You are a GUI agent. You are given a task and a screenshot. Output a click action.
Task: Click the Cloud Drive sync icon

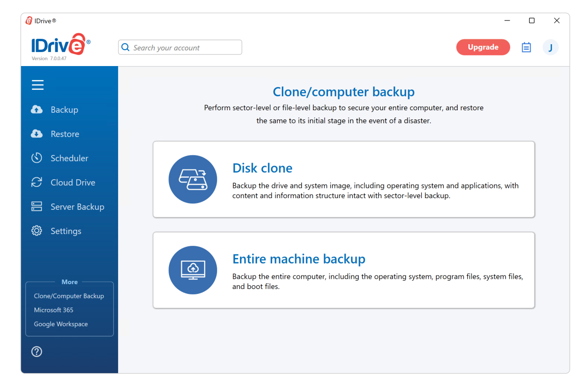pyautogui.click(x=36, y=183)
